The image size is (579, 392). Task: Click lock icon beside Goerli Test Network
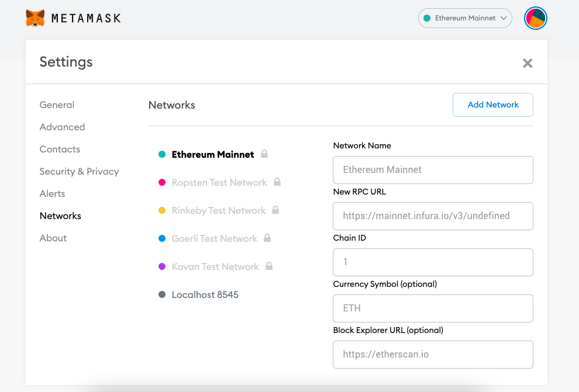pos(267,238)
